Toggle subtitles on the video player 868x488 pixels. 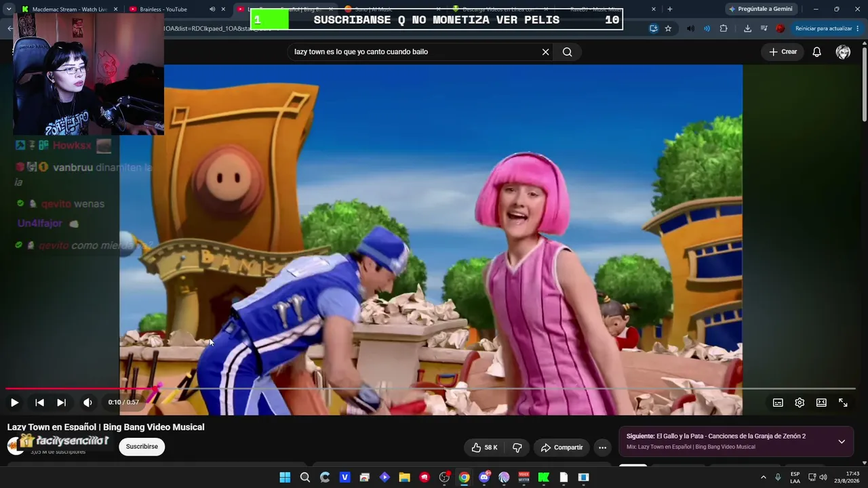point(778,403)
